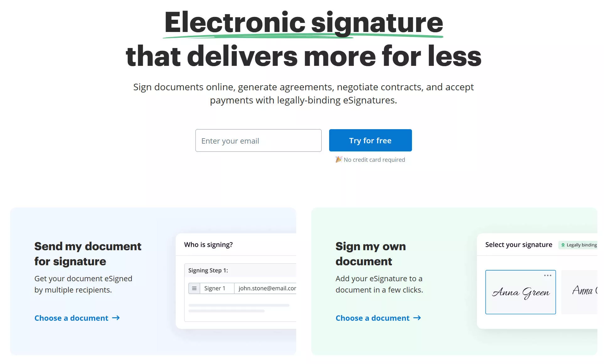Click the Choose a document link under send
Image resolution: width=604 pixels, height=364 pixels.
coord(77,317)
